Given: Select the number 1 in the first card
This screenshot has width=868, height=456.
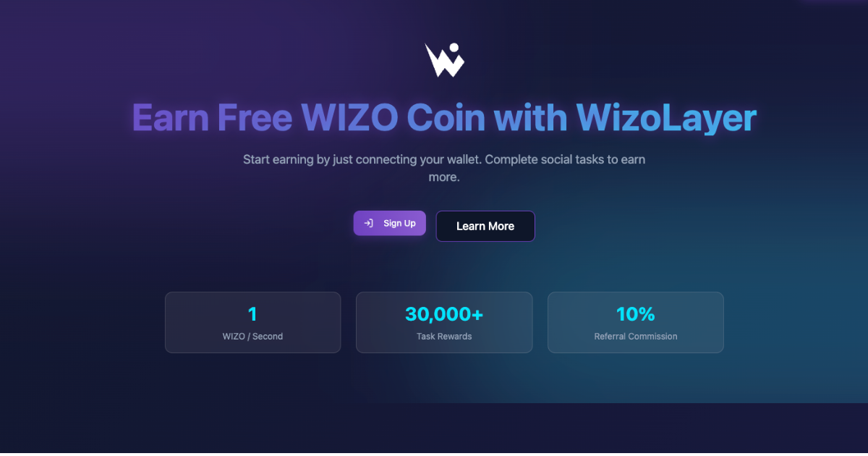Looking at the screenshot, I should (252, 314).
